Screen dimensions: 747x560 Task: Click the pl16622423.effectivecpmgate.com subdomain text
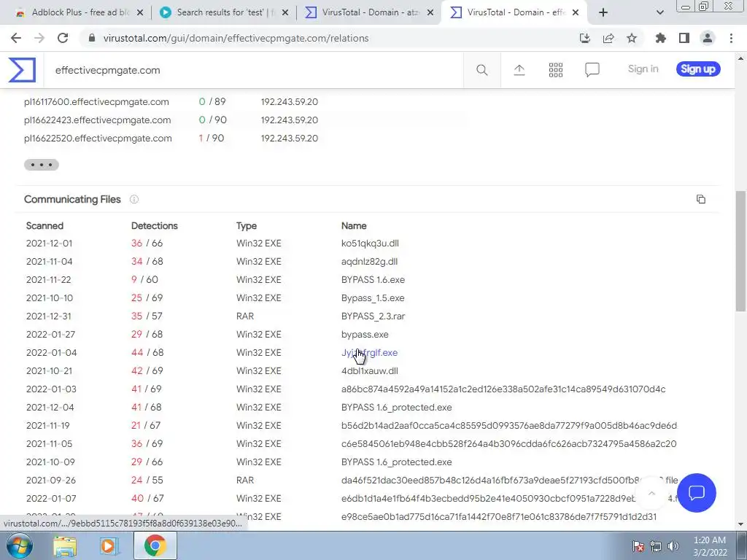[97, 120]
